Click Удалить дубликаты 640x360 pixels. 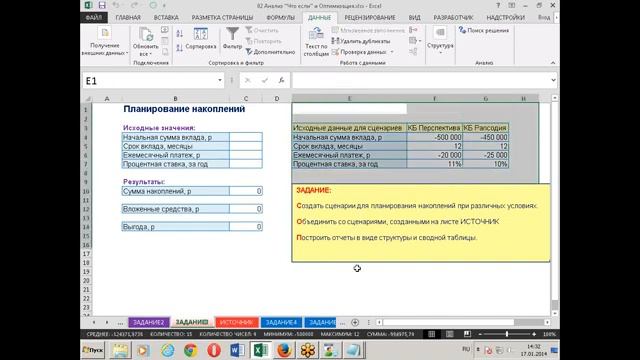pos(361,41)
